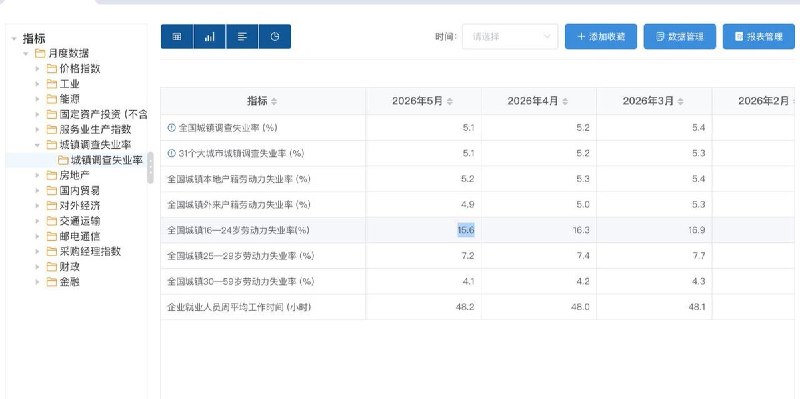Click the 国内贸易 folder icon

pyautogui.click(x=52, y=190)
